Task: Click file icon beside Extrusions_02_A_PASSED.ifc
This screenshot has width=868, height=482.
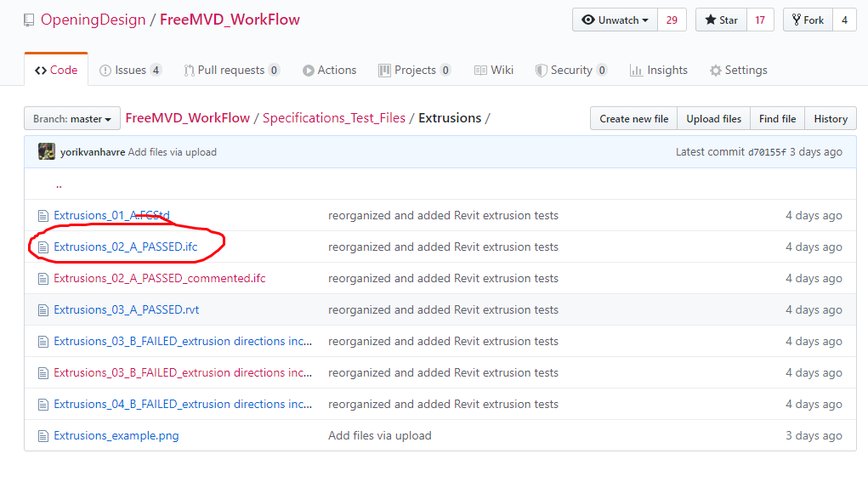Action: click(43, 247)
